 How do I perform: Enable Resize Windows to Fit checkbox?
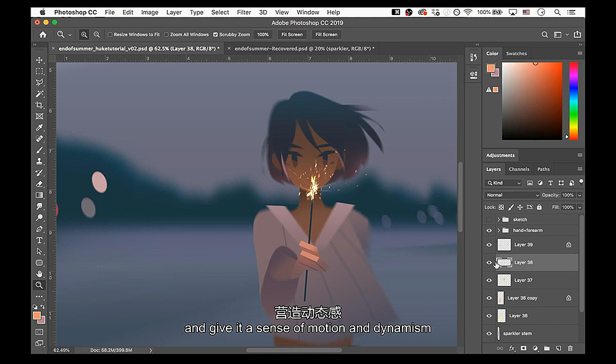click(x=110, y=35)
